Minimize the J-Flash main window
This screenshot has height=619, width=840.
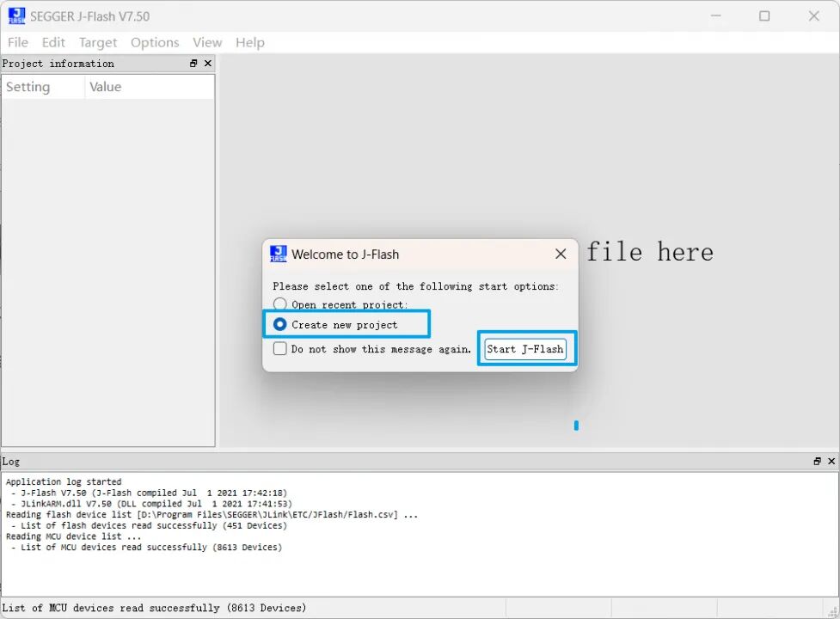[714, 15]
